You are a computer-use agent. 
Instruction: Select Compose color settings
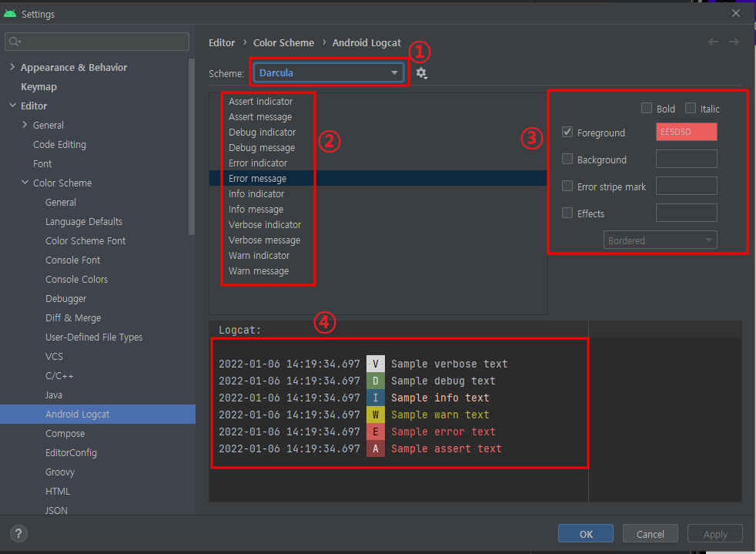click(65, 434)
